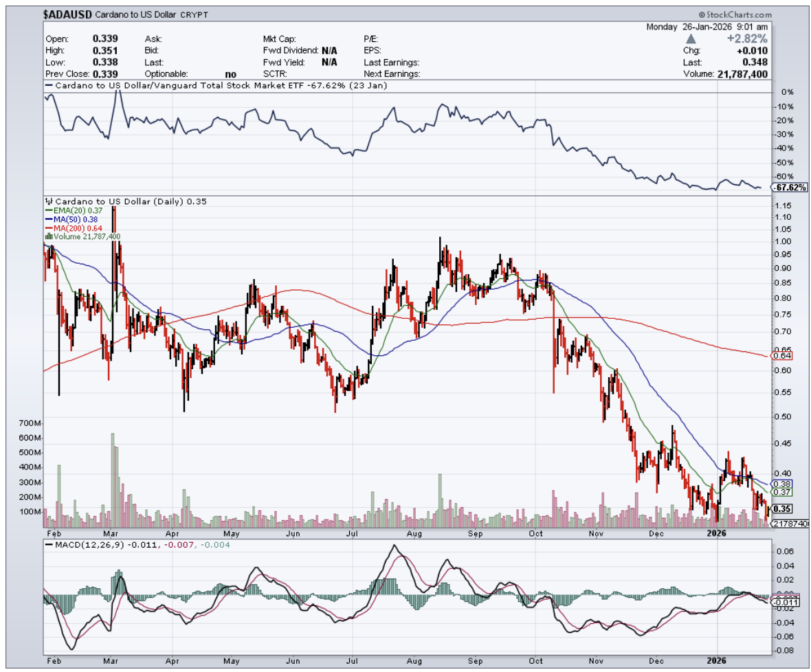Click the black 0.35 last price tag
Image resolution: width=811 pixels, height=672 pixels.
coord(783,508)
